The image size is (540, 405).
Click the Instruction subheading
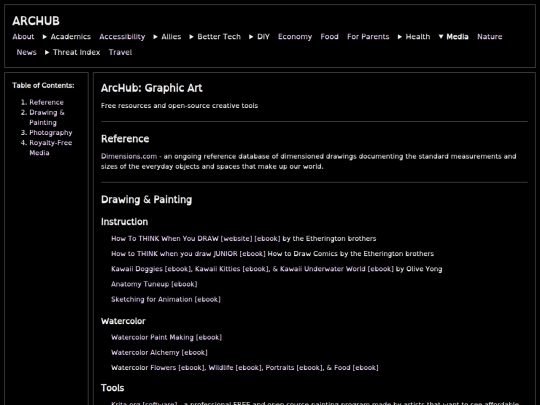[x=124, y=222]
